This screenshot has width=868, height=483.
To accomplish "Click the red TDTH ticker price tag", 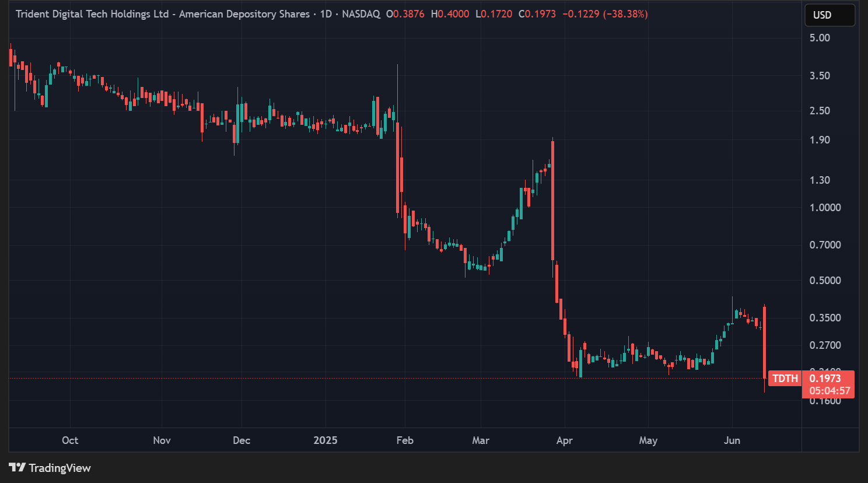I will (x=785, y=379).
